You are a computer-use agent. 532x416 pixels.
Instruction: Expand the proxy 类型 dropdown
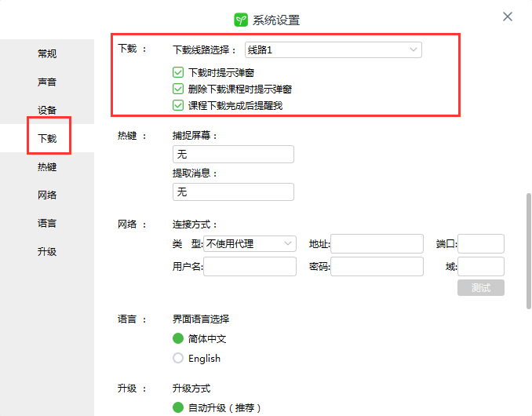tap(250, 244)
